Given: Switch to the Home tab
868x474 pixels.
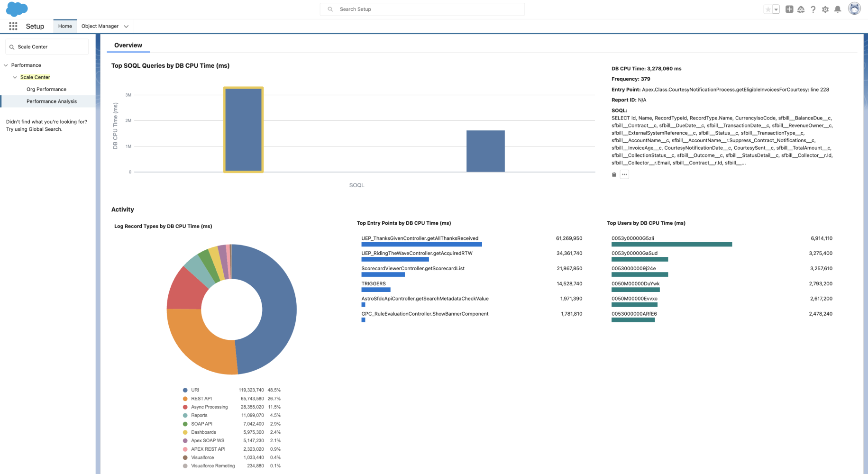Looking at the screenshot, I should point(65,26).
